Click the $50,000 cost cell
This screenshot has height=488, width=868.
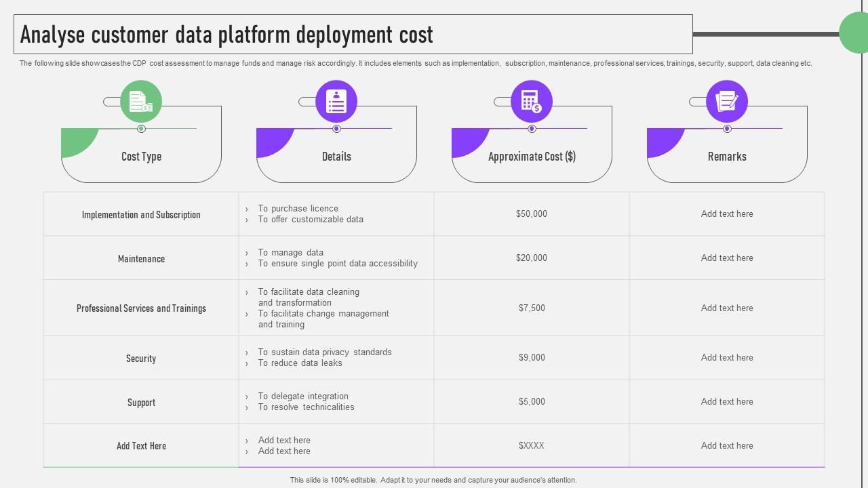532,214
